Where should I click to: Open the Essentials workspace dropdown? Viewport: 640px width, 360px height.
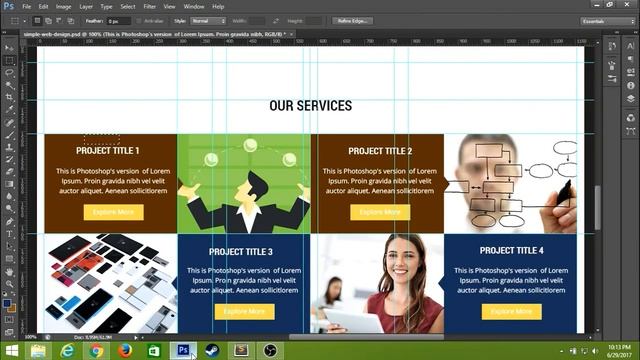pos(608,21)
